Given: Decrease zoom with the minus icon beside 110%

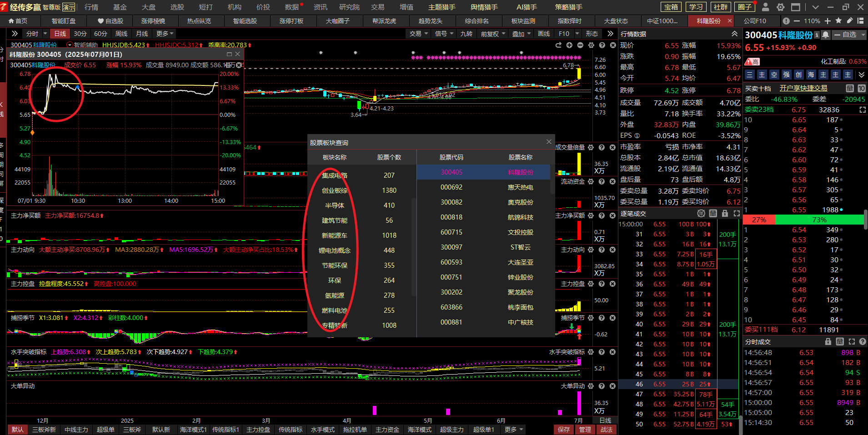Looking at the screenshot, I should 797,21.
